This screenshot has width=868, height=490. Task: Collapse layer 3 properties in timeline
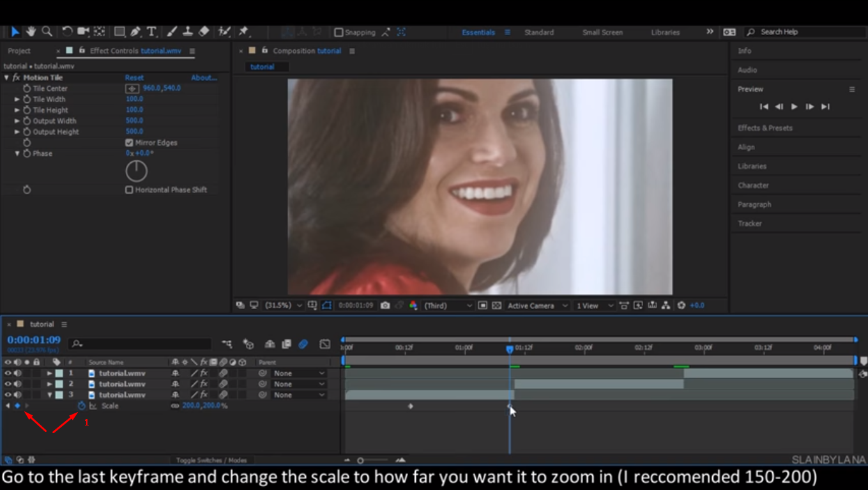pyautogui.click(x=49, y=395)
